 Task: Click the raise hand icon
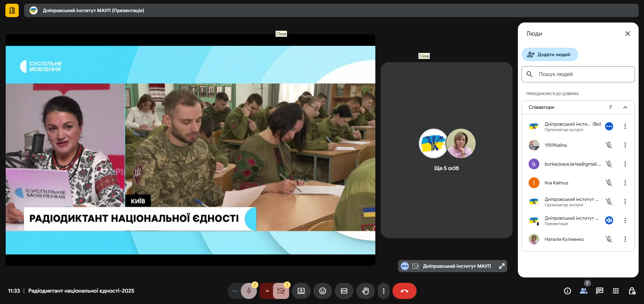[365, 291]
